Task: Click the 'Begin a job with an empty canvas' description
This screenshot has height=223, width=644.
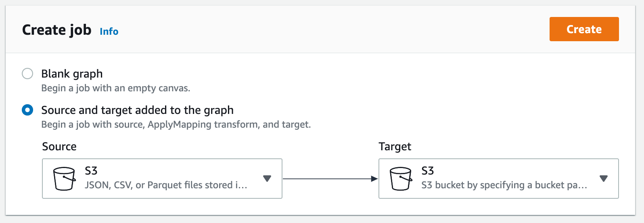Action: click(116, 88)
